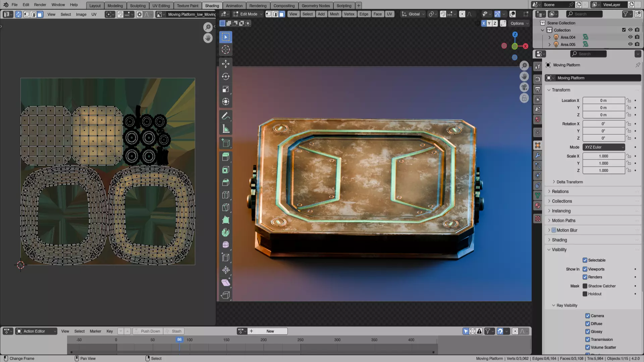Select the Knife tool
Image resolution: width=644 pixels, height=362 pixels.
coord(226,207)
